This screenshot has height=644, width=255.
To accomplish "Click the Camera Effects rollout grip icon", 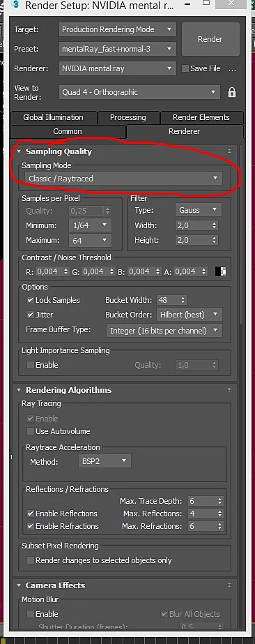I will pyautogui.click(x=230, y=585).
